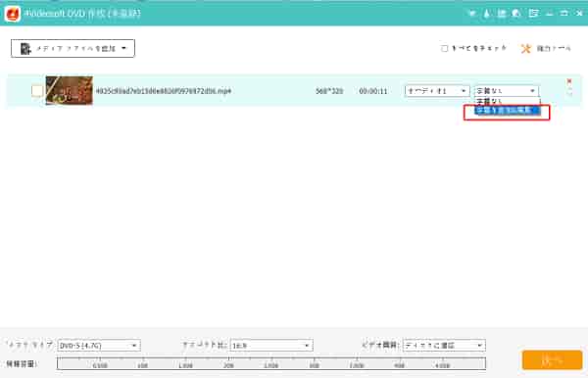Minimize the DVD creator window

[x=550, y=14]
